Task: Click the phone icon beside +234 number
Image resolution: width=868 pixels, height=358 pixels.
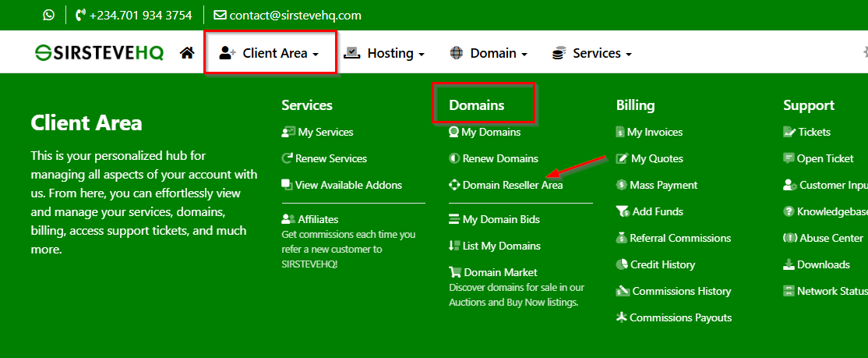Action: 81,15
